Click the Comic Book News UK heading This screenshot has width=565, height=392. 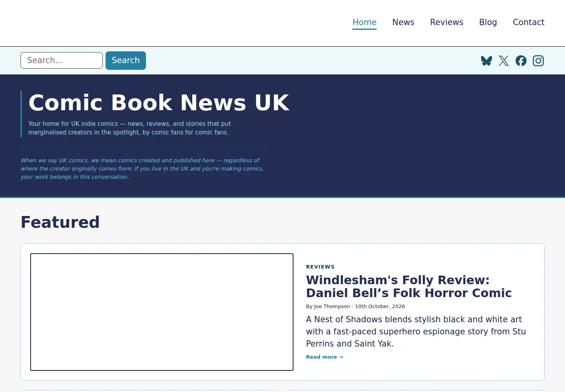(x=159, y=103)
